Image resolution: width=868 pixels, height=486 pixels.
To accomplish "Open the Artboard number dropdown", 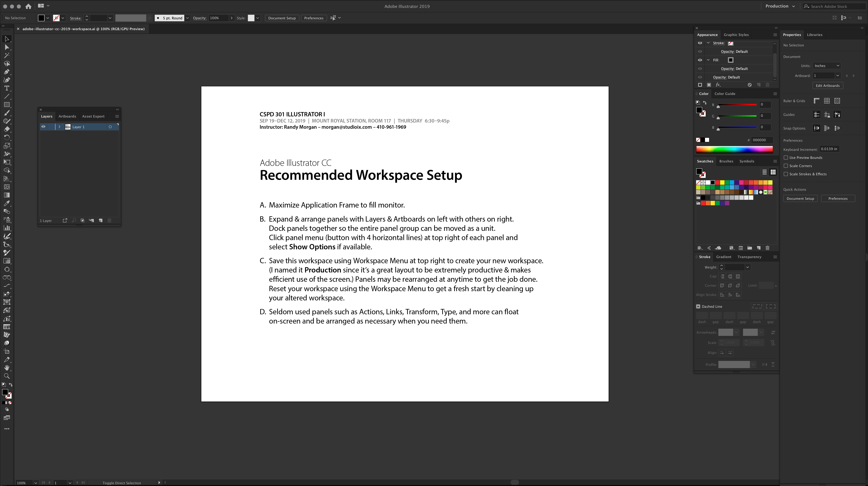I will point(837,76).
